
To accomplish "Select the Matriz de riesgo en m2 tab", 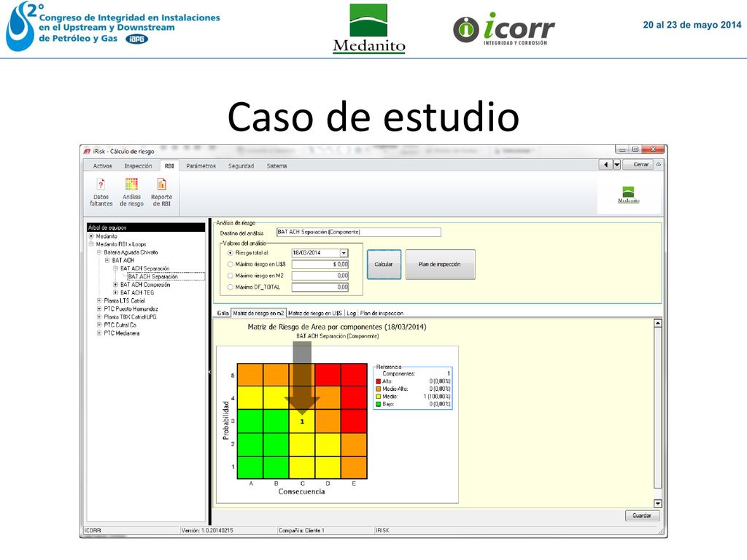I will tap(258, 313).
